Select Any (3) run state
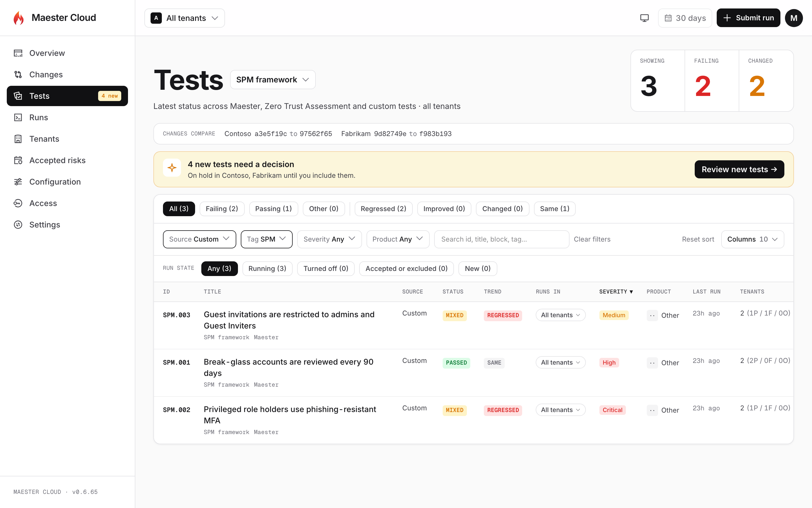 click(x=219, y=269)
